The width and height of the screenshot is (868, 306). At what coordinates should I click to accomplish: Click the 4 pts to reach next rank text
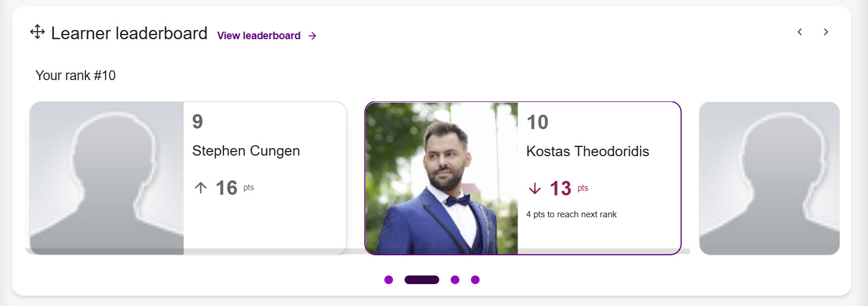pyautogui.click(x=571, y=214)
